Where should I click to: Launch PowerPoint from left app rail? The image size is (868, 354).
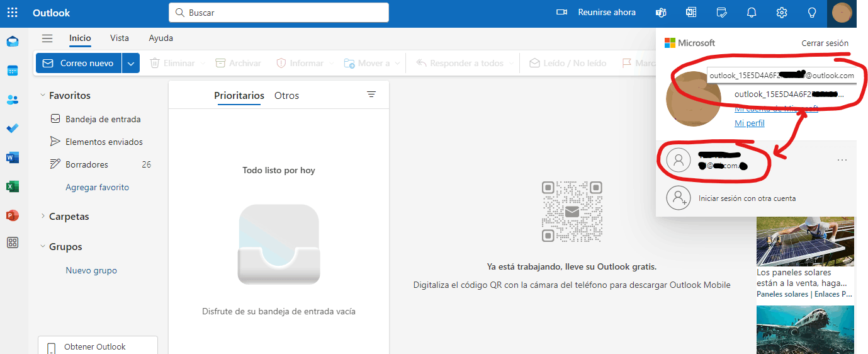(x=13, y=215)
